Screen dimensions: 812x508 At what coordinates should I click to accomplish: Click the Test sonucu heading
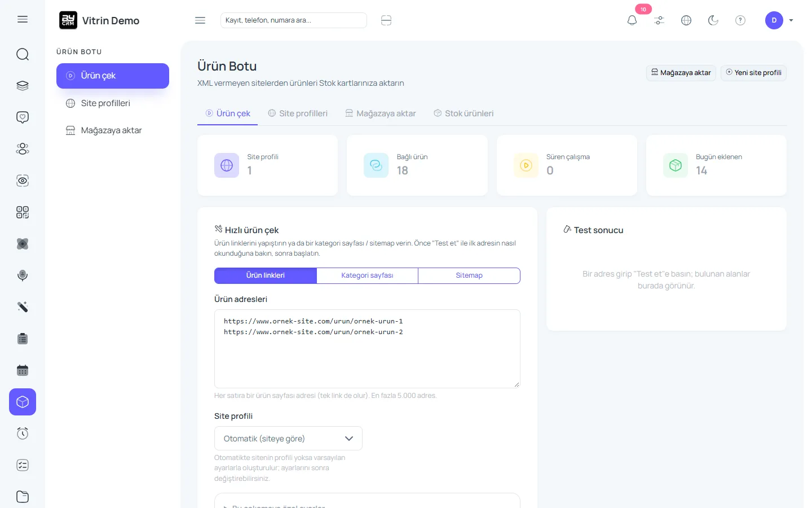(598, 230)
